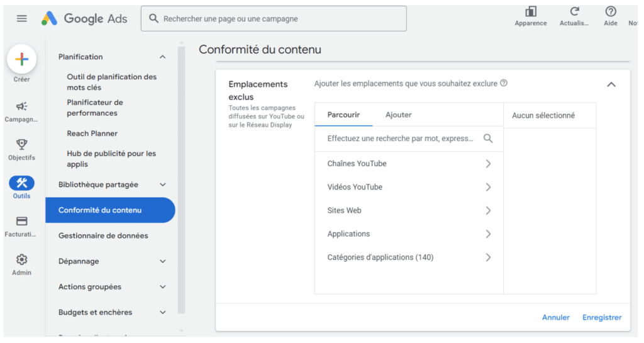Collapse the Planification section

(163, 57)
